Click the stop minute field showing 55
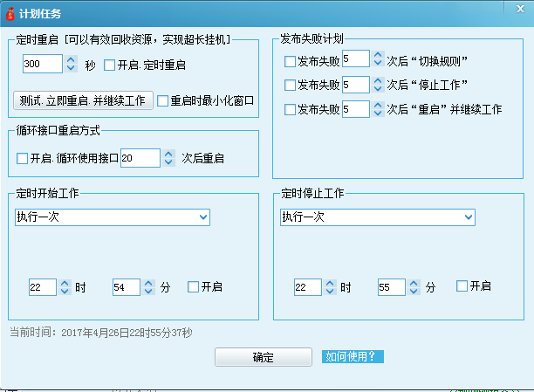This screenshot has height=392, width=534. pos(392,287)
